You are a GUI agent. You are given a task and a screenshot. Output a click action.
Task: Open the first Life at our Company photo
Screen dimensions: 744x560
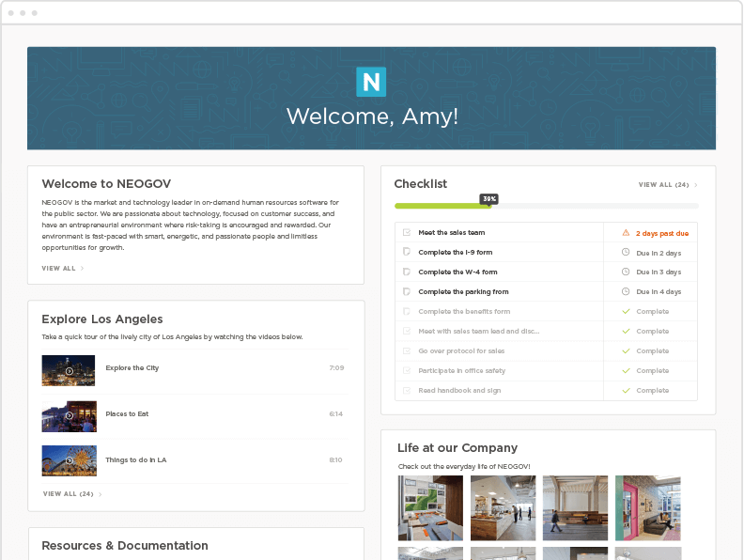(x=430, y=507)
